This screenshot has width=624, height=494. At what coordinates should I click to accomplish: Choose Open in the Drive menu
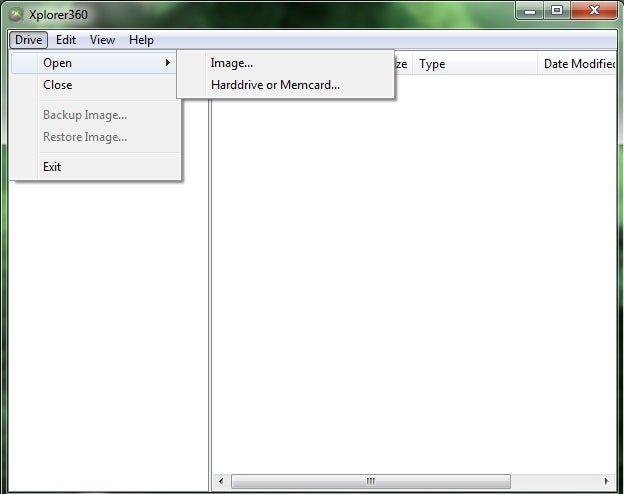(x=94, y=63)
